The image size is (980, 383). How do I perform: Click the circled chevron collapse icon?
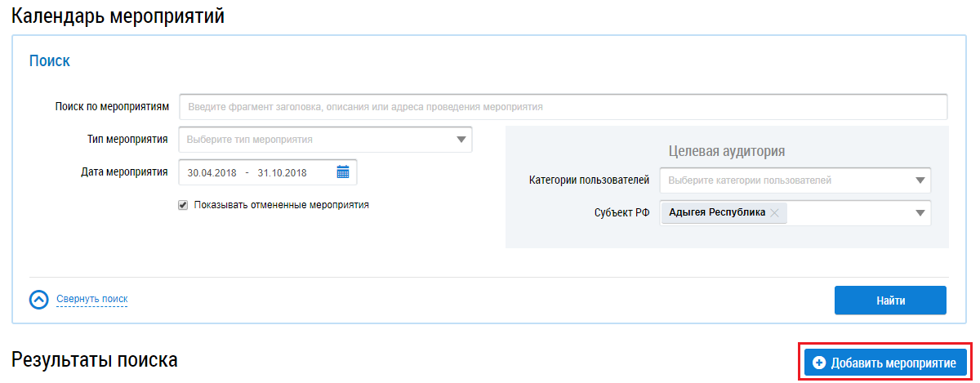(39, 300)
